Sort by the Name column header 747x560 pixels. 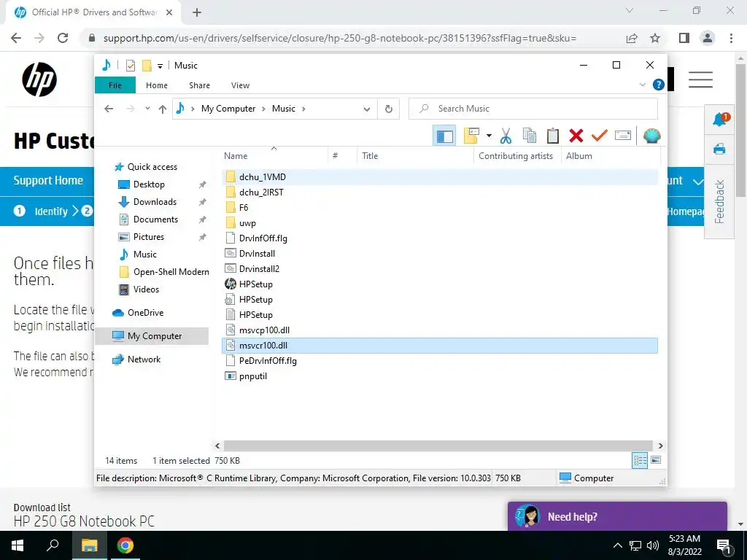coord(275,156)
